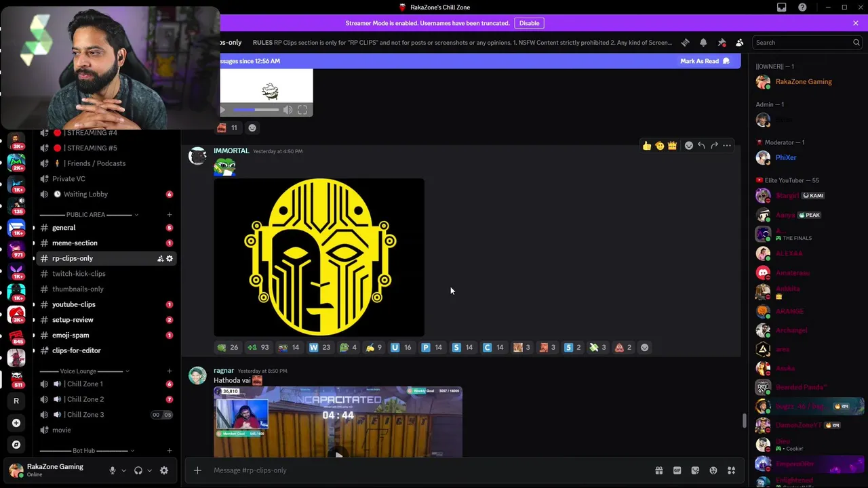Deafen with the headphones icon
Viewport: 868px width, 488px height.
138,470
